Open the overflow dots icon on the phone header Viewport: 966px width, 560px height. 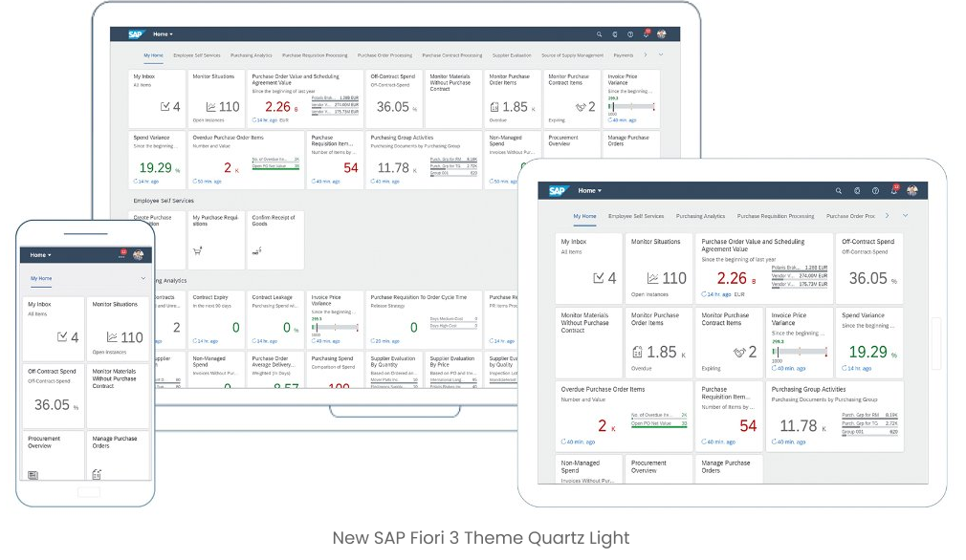(122, 255)
